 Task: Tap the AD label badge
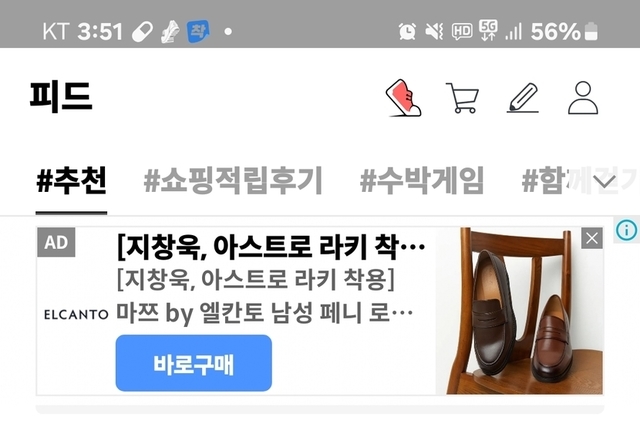pos(56,242)
